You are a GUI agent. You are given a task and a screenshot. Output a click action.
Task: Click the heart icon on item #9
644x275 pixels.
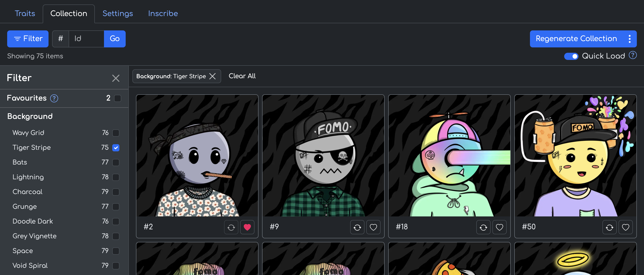373,227
